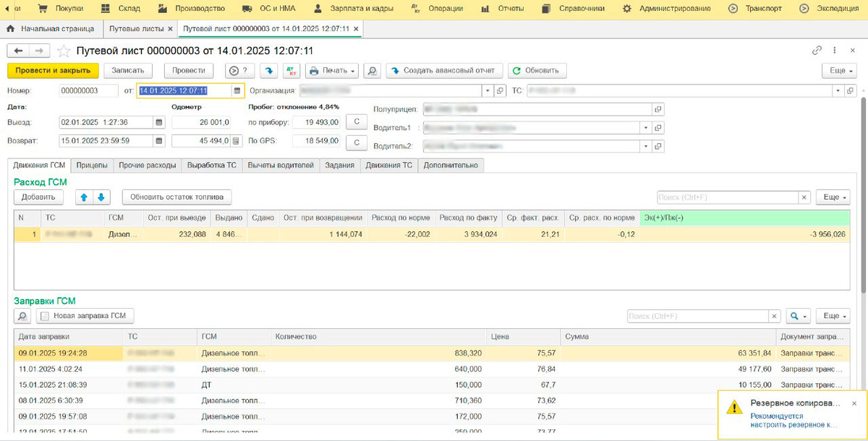The width and height of the screenshot is (868, 441).
Task: Open the three-dots window menu
Action: tap(835, 51)
